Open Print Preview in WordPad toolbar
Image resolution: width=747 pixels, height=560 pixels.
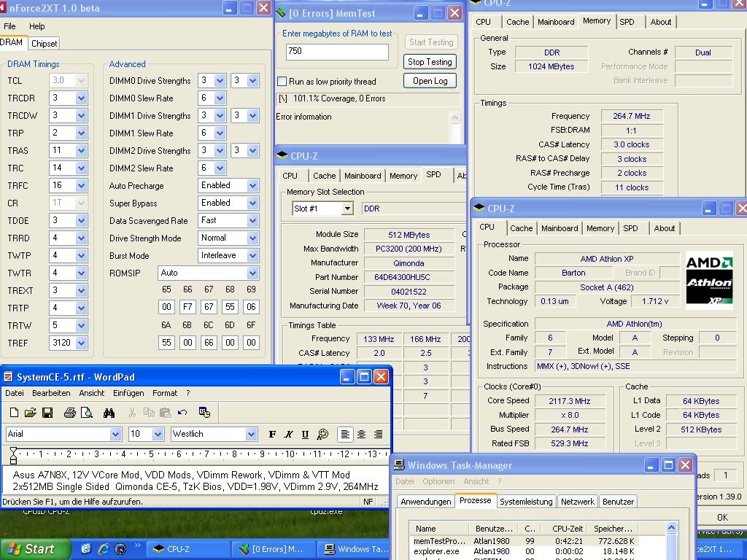tap(87, 413)
